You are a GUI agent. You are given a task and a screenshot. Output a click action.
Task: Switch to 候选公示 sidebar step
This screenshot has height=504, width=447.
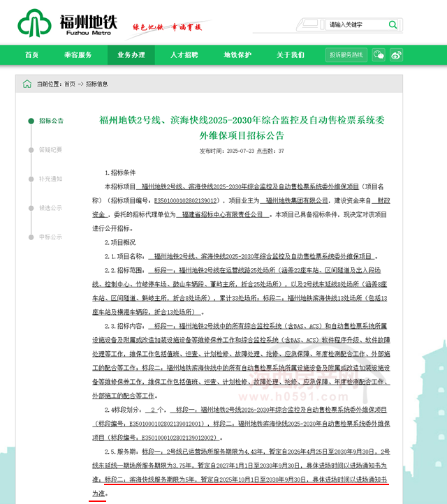(50, 208)
